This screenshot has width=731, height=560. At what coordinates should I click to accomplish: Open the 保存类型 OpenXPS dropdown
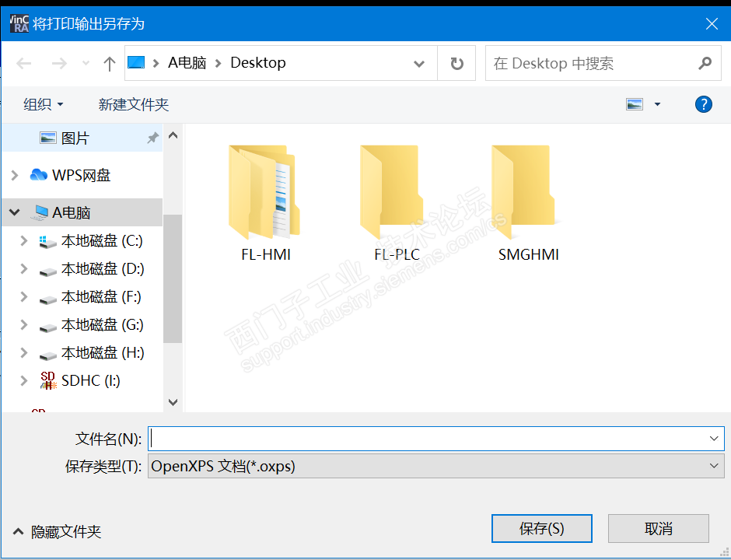pyautogui.click(x=436, y=466)
